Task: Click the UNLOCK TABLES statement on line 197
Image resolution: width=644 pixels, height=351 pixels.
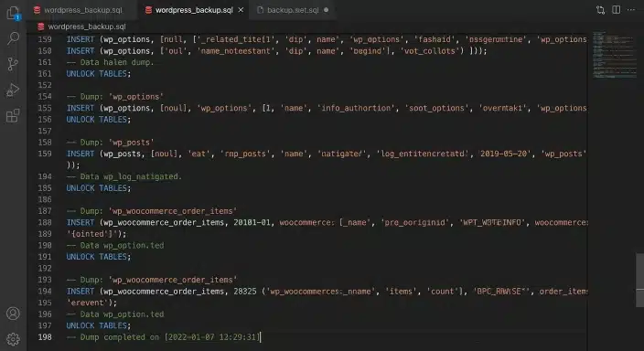Action: coord(99,325)
